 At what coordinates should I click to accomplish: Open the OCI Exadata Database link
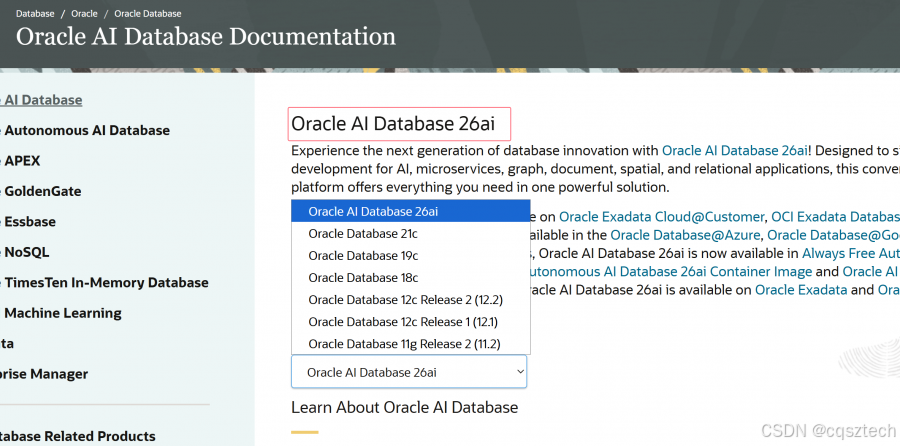coord(835,217)
